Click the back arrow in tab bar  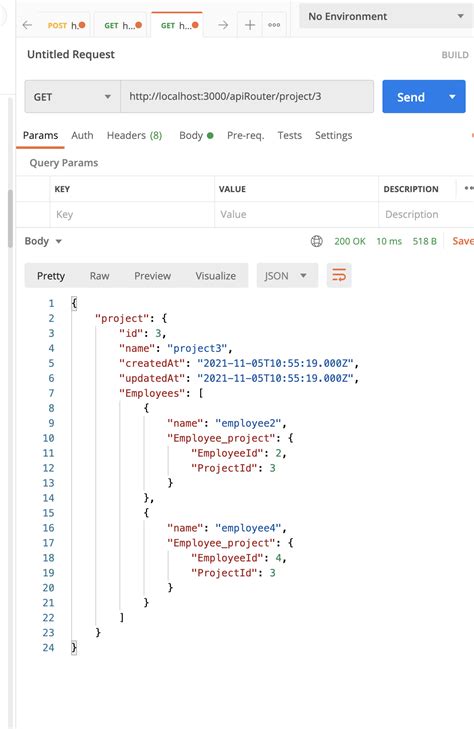(x=27, y=25)
